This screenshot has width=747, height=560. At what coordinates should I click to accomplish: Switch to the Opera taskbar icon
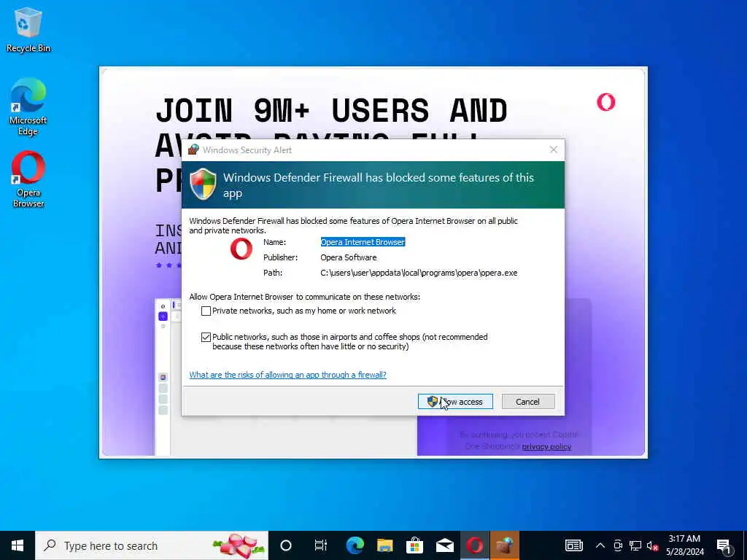coord(474,545)
